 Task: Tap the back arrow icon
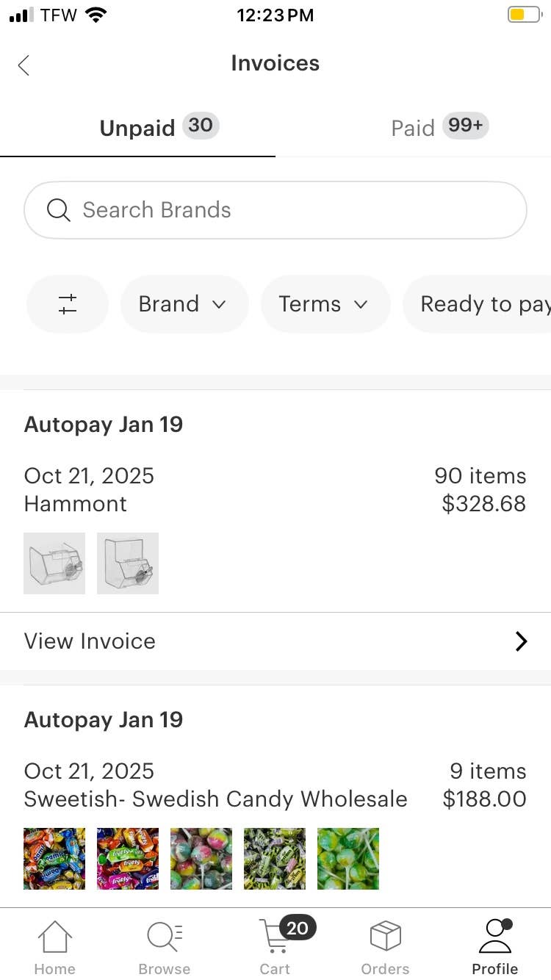click(x=24, y=65)
